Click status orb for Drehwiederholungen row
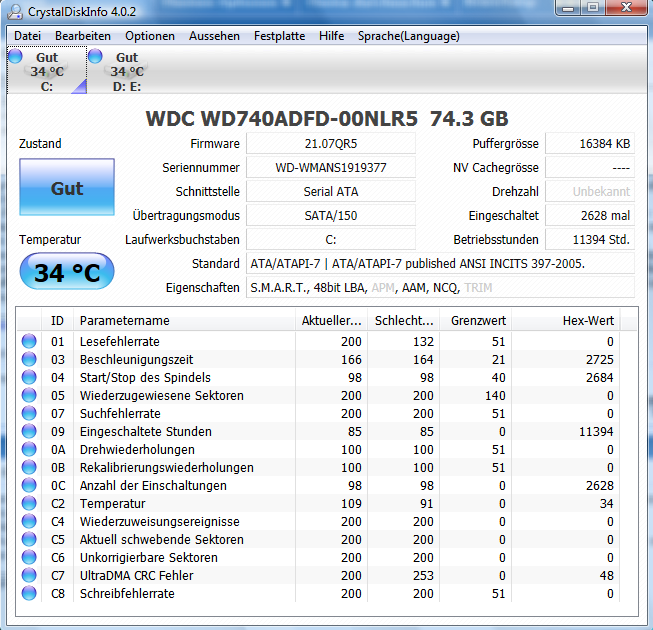The height and width of the screenshot is (630, 653). coord(29,449)
